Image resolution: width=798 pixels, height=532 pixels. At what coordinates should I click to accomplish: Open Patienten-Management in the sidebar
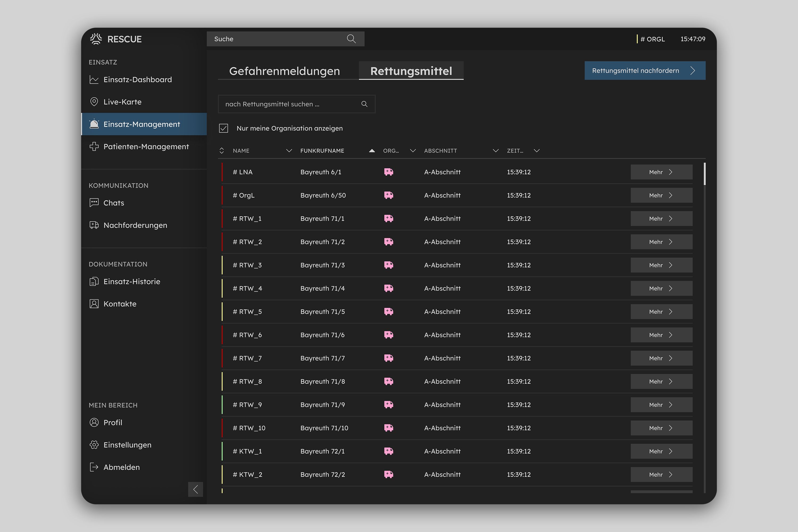(x=146, y=147)
